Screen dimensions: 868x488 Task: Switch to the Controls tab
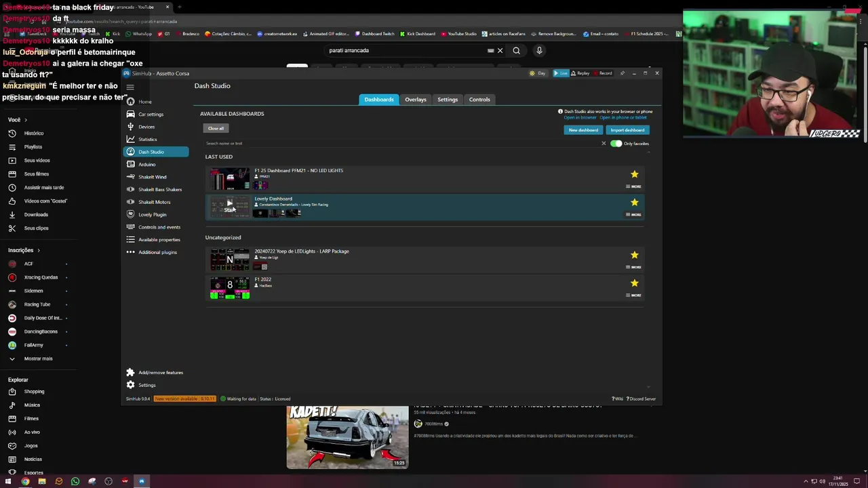coord(479,100)
